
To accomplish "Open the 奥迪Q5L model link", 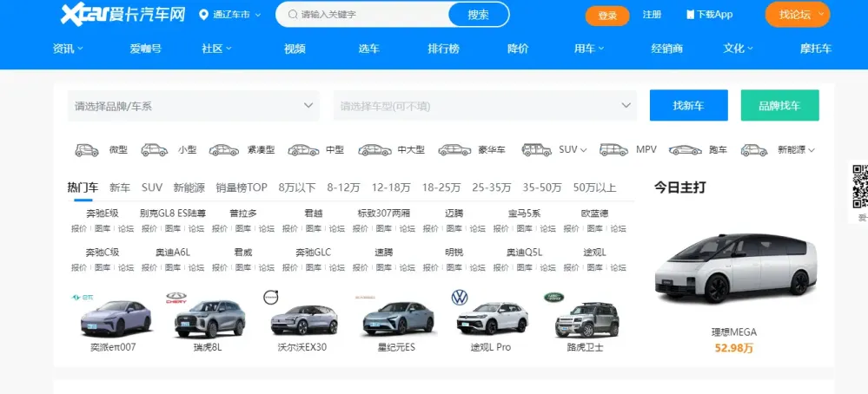I will (524, 253).
